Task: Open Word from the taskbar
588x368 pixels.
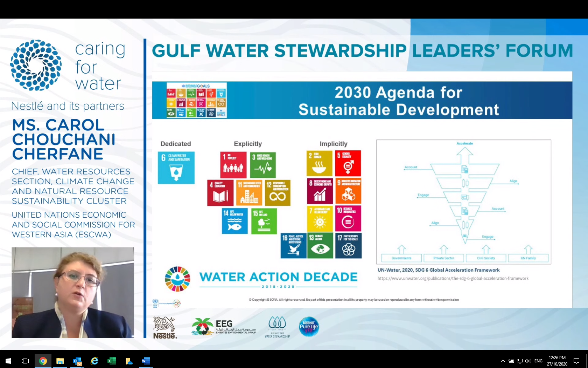Action: click(x=146, y=361)
